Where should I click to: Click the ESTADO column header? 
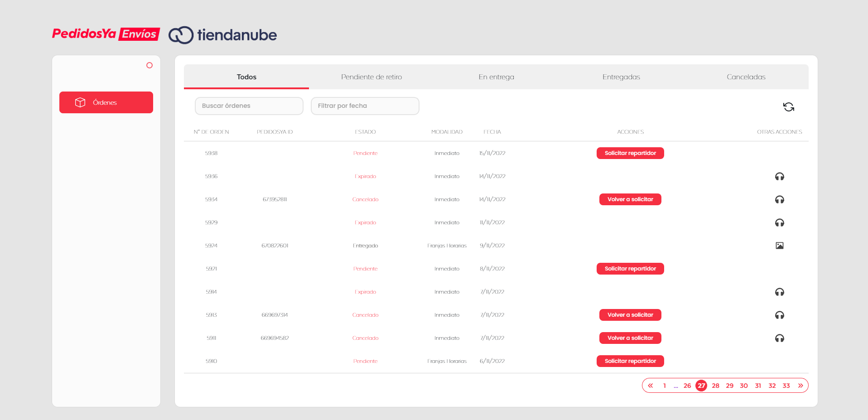tap(365, 132)
